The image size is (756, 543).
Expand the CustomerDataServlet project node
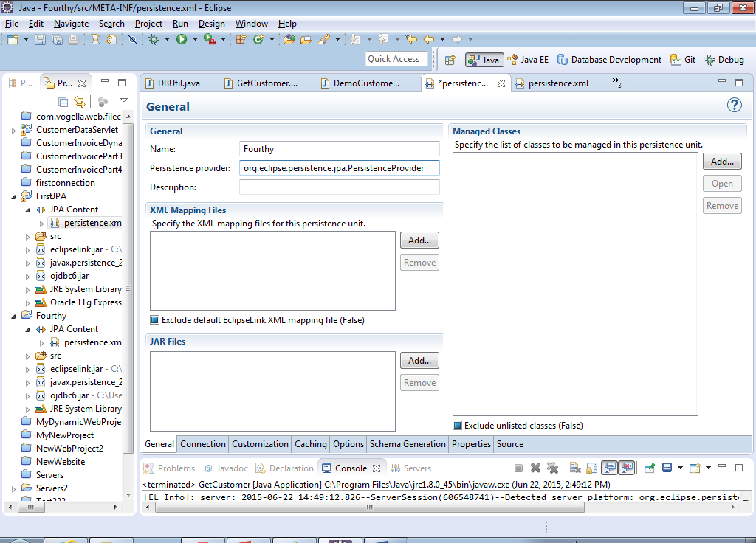[x=13, y=130]
